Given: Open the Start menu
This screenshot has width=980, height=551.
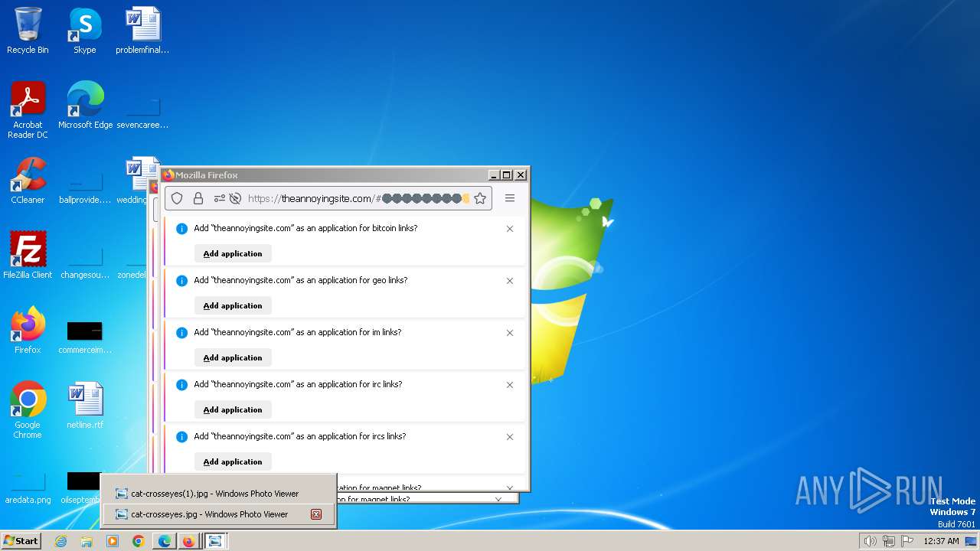Looking at the screenshot, I should pos(21,541).
